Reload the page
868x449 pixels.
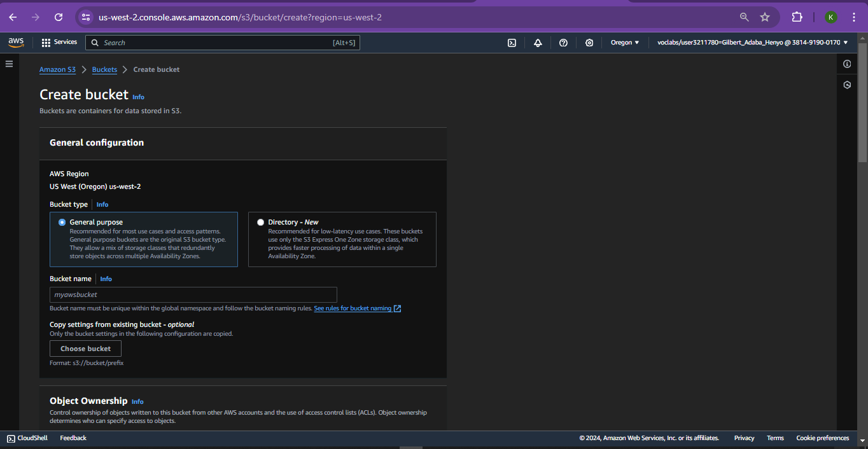59,17
